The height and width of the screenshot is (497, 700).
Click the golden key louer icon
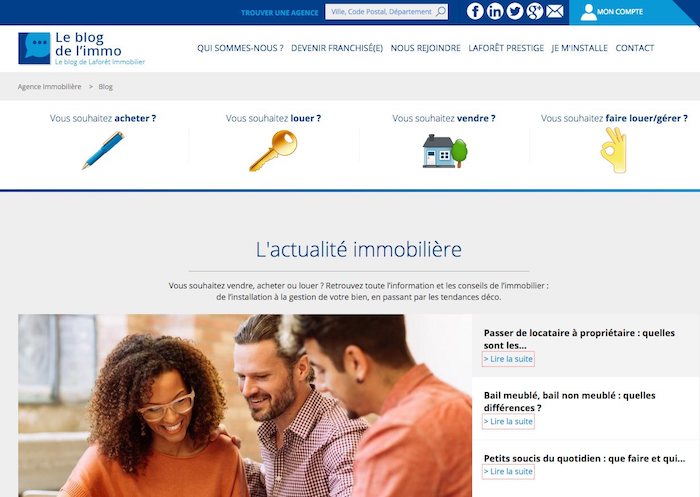273,150
